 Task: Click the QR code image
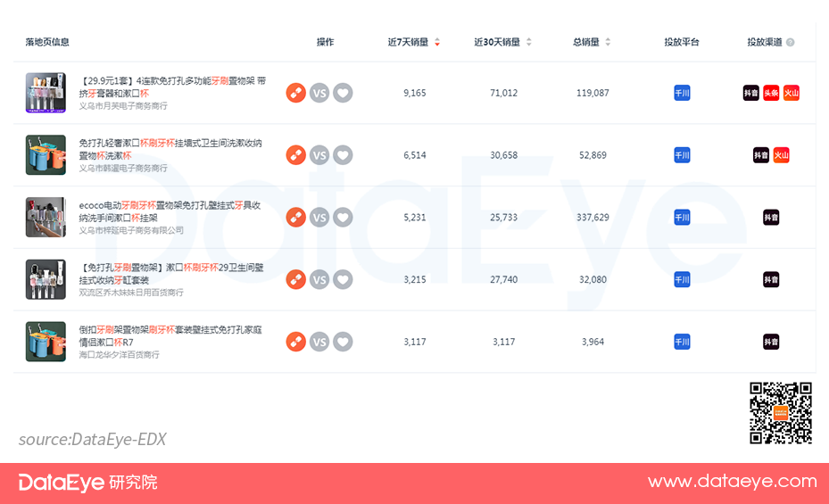pos(781,413)
